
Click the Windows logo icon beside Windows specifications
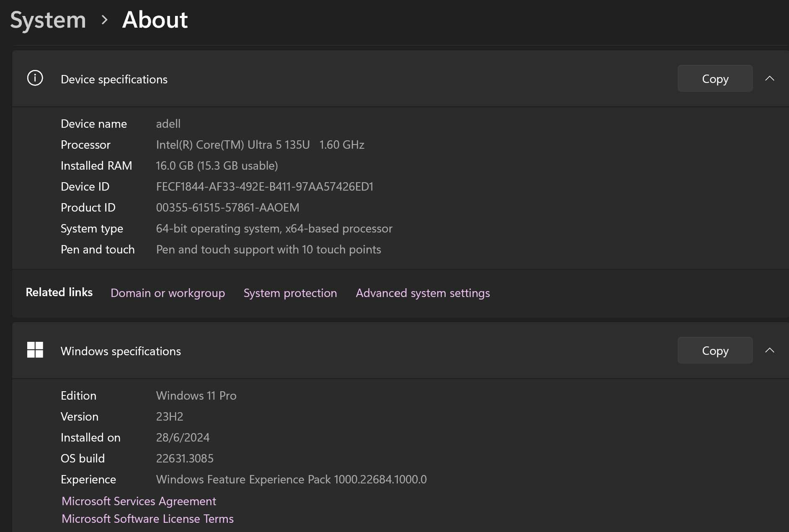[35, 350]
